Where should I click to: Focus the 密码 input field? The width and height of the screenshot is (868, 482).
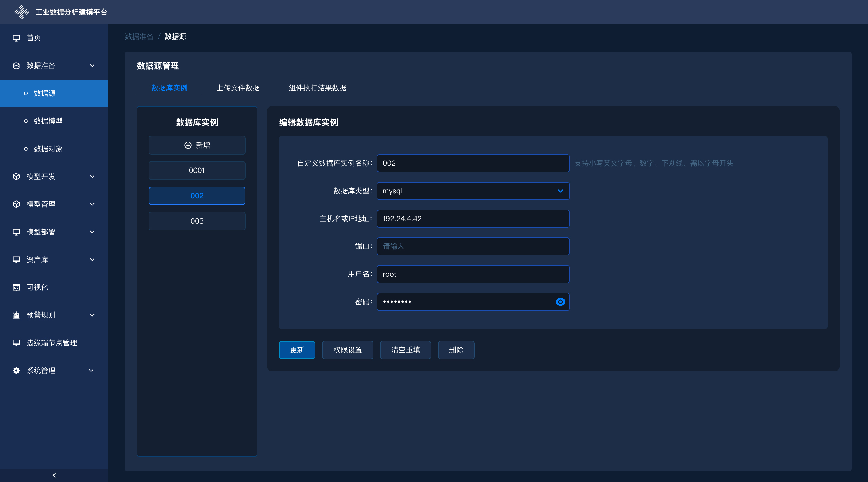click(x=473, y=302)
